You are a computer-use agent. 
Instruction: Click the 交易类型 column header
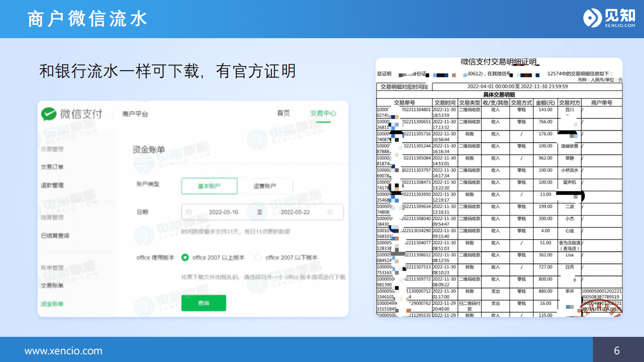pyautogui.click(x=470, y=103)
